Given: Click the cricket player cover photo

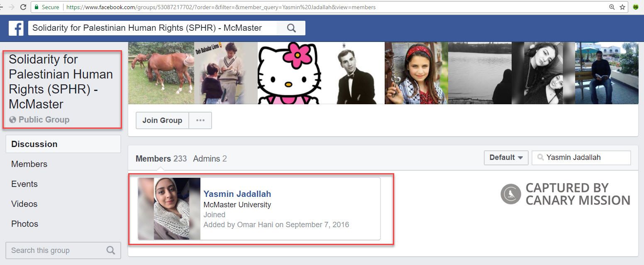Looking at the screenshot, I should (x=226, y=73).
